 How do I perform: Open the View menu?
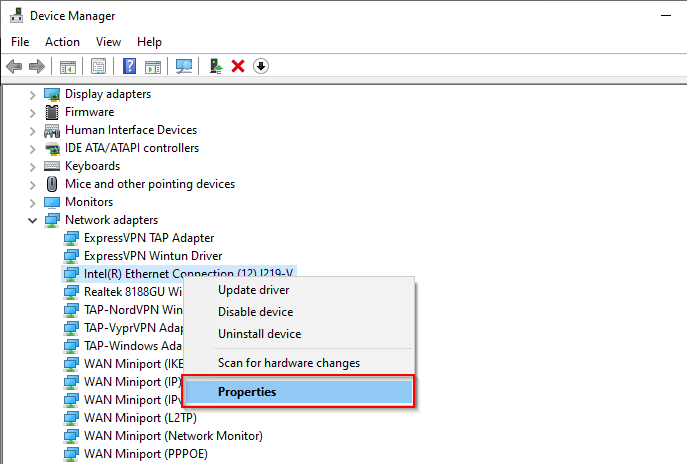(x=108, y=42)
